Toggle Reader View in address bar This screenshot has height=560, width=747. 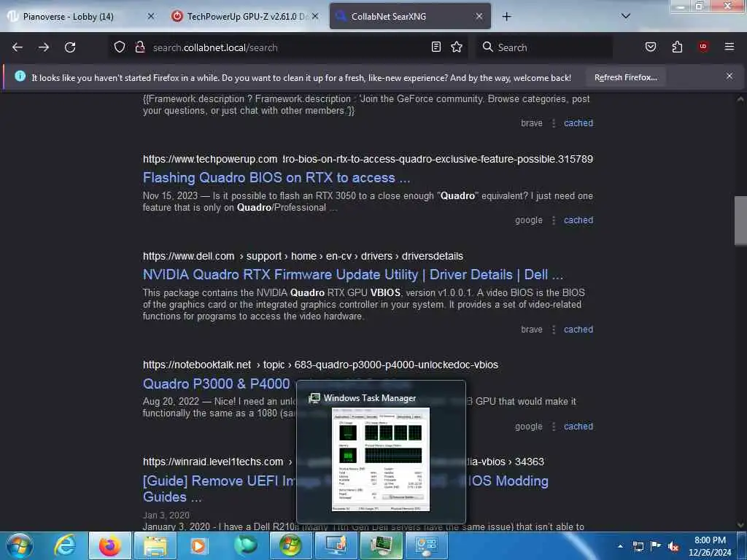click(x=436, y=47)
